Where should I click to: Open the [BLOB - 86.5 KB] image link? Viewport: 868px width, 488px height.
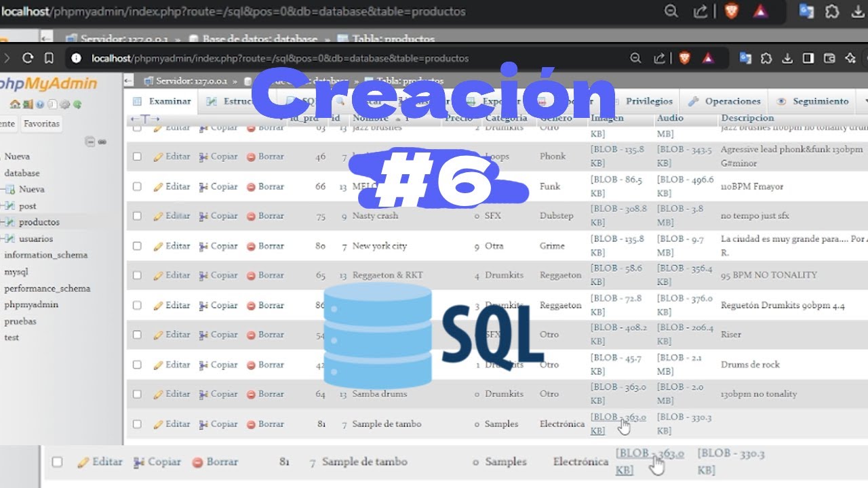pos(616,186)
